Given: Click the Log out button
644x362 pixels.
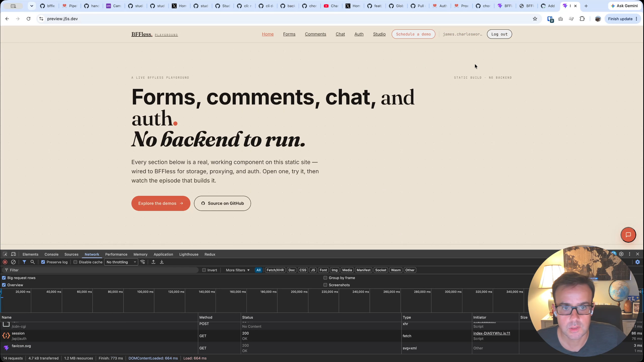Looking at the screenshot, I should coord(499,34).
